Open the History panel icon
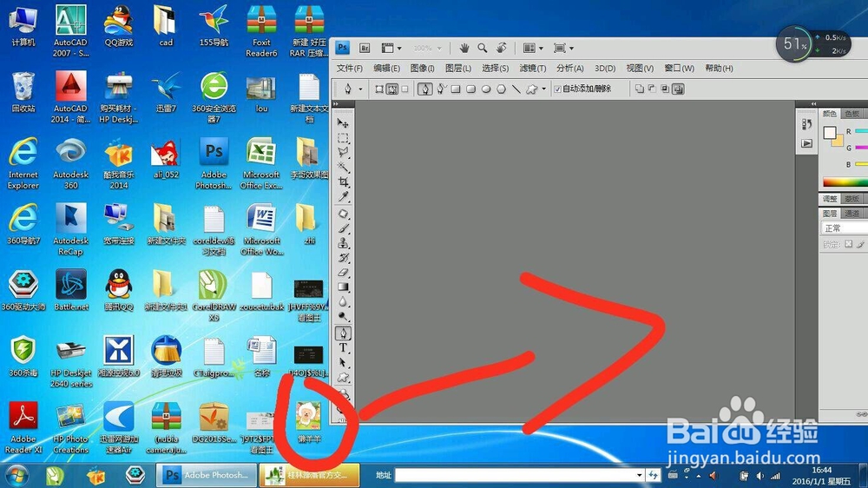 pyautogui.click(x=806, y=124)
